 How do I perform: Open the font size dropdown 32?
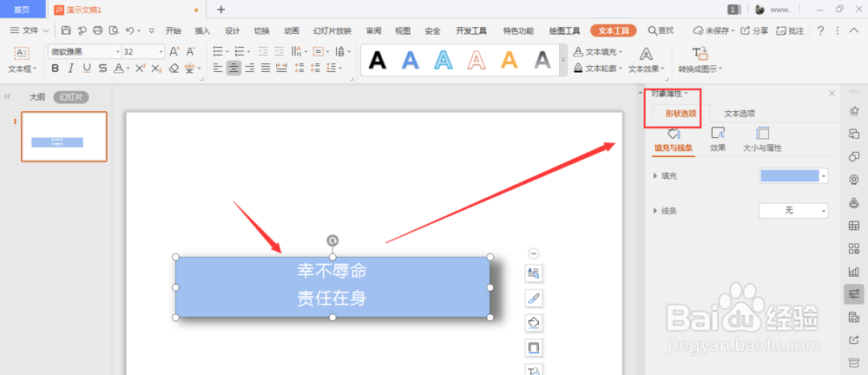(x=161, y=51)
